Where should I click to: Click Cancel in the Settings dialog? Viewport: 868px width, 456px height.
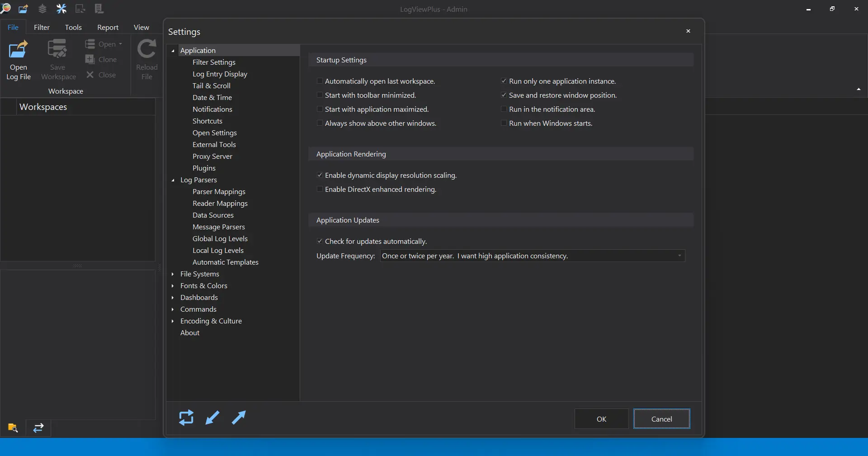(x=662, y=419)
